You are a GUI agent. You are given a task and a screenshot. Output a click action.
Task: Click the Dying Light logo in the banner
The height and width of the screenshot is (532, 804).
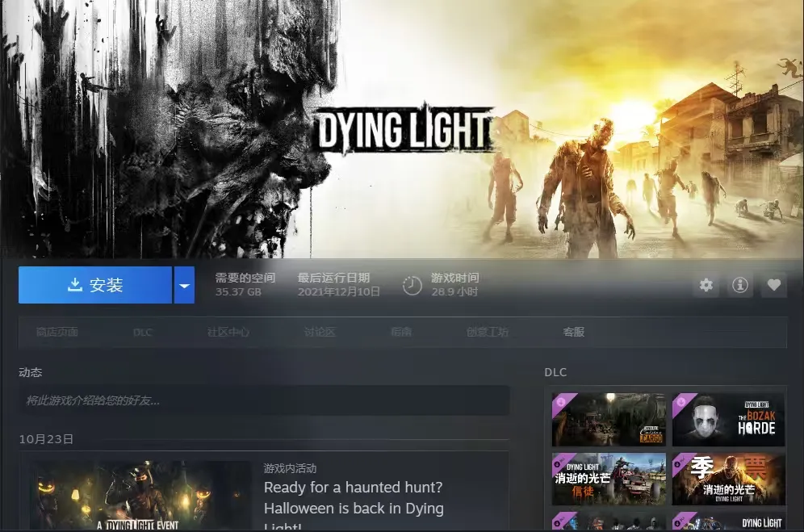(x=404, y=130)
